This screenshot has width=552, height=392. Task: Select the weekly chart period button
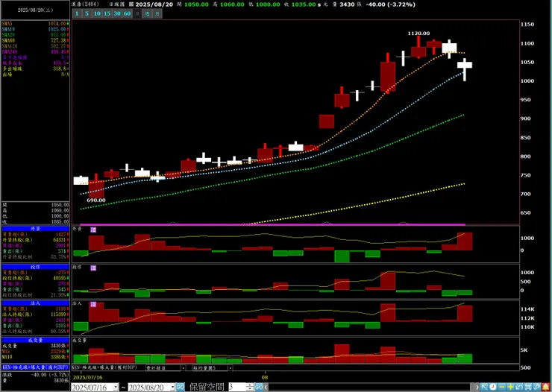147,13
